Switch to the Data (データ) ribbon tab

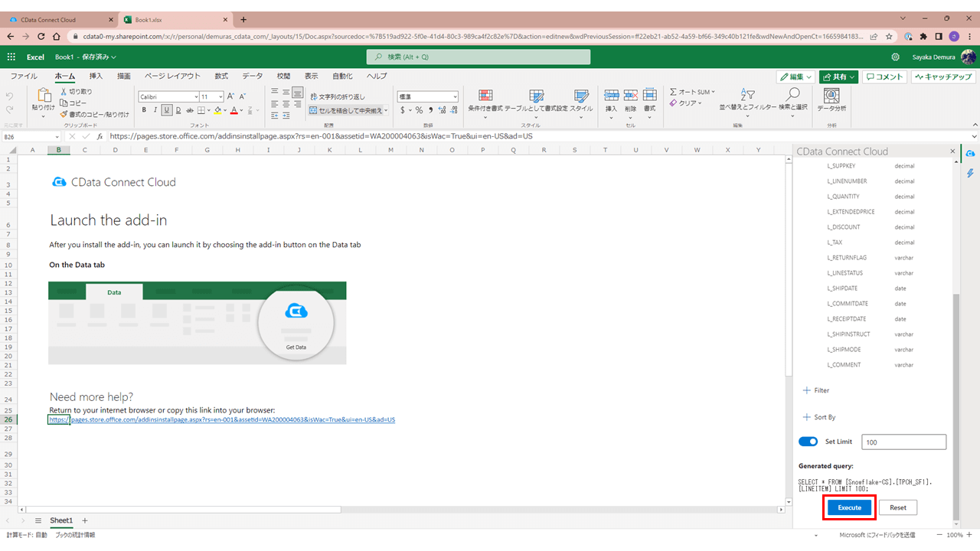pos(253,77)
